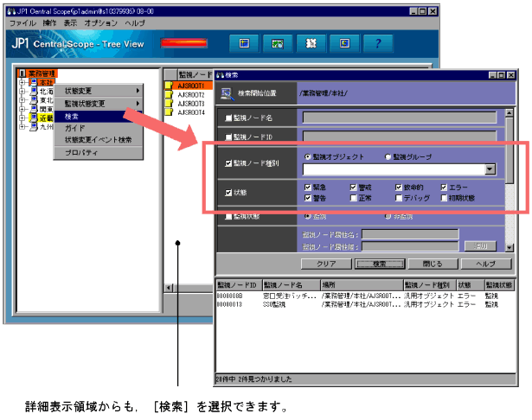The height and width of the screenshot is (420, 532).
Task: Click the binoculars icon in JP1 Central Scope title bar
Action: (x=11, y=11)
